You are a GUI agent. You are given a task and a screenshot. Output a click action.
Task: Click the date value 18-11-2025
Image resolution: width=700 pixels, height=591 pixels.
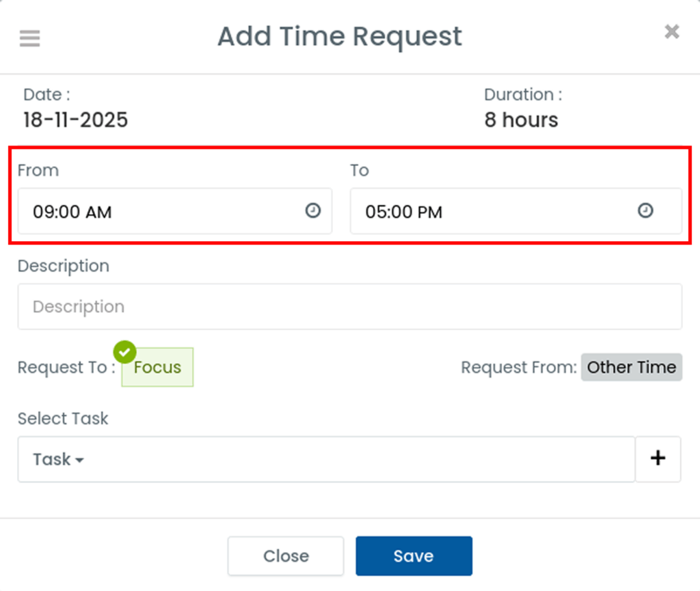[75, 120]
